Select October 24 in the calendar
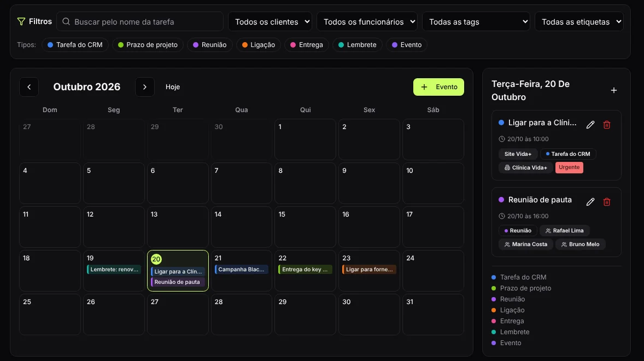The image size is (644, 361). coord(434,271)
